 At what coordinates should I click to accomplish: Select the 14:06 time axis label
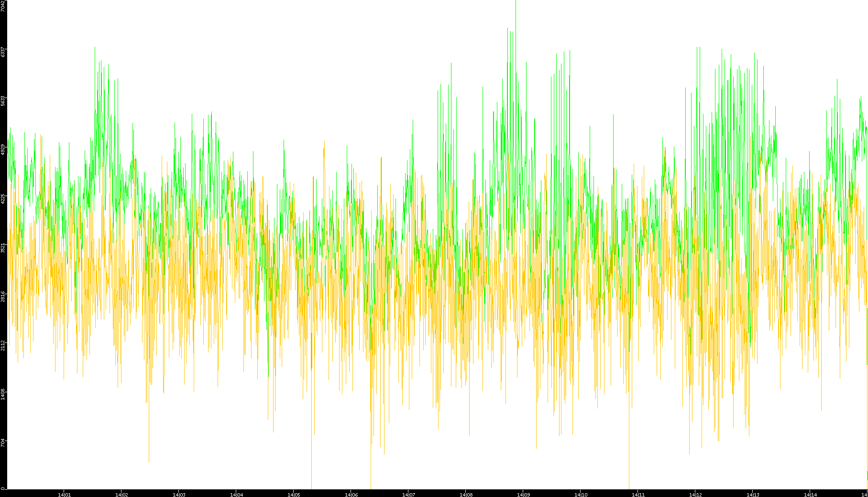[351, 495]
